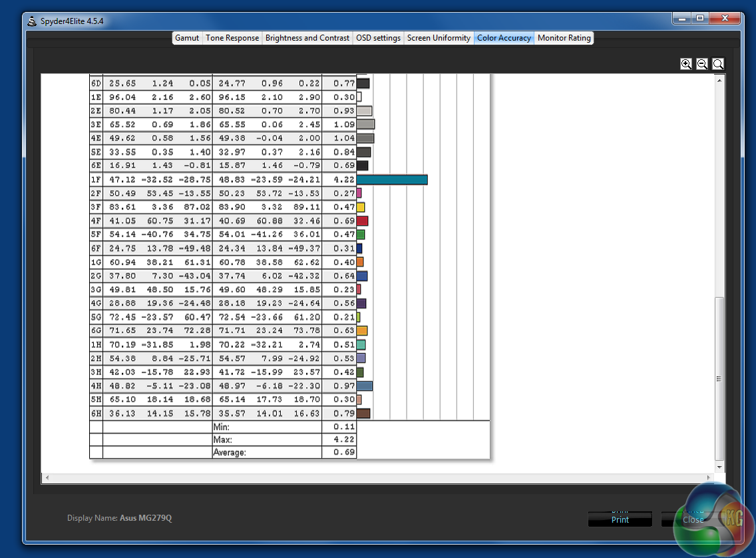Screen dimensions: 756x558
Task: Click the red 4F color bar
Action: point(363,221)
